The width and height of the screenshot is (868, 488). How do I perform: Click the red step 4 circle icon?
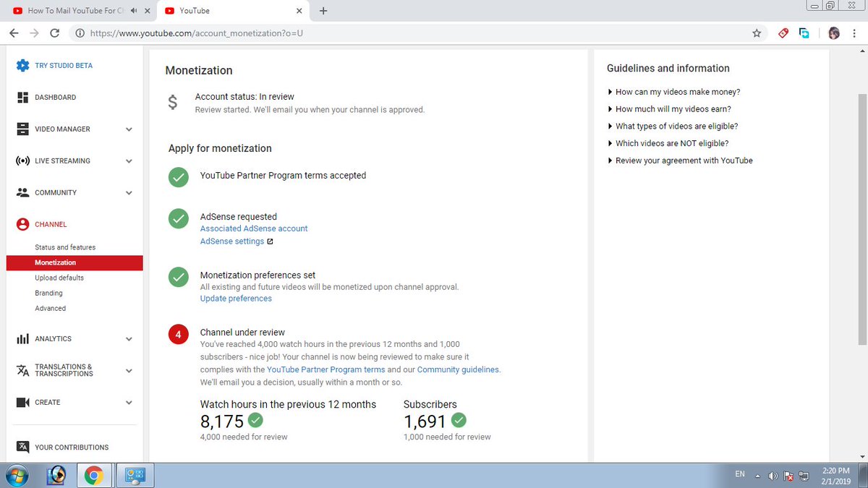click(x=178, y=335)
